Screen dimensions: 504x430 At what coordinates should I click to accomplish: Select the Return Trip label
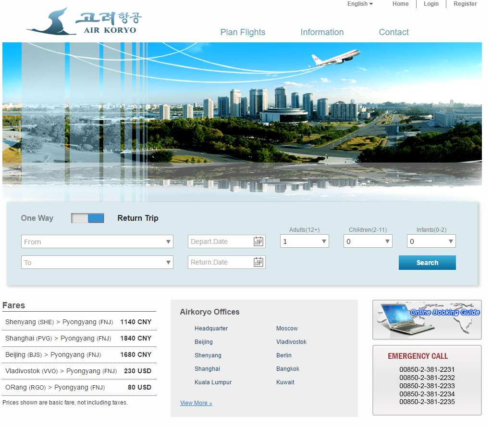[x=138, y=218]
